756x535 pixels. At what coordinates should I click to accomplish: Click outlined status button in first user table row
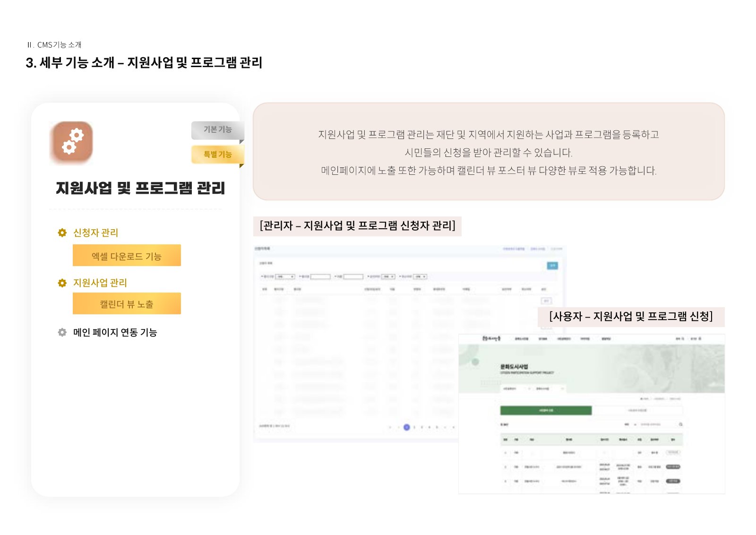point(673,453)
